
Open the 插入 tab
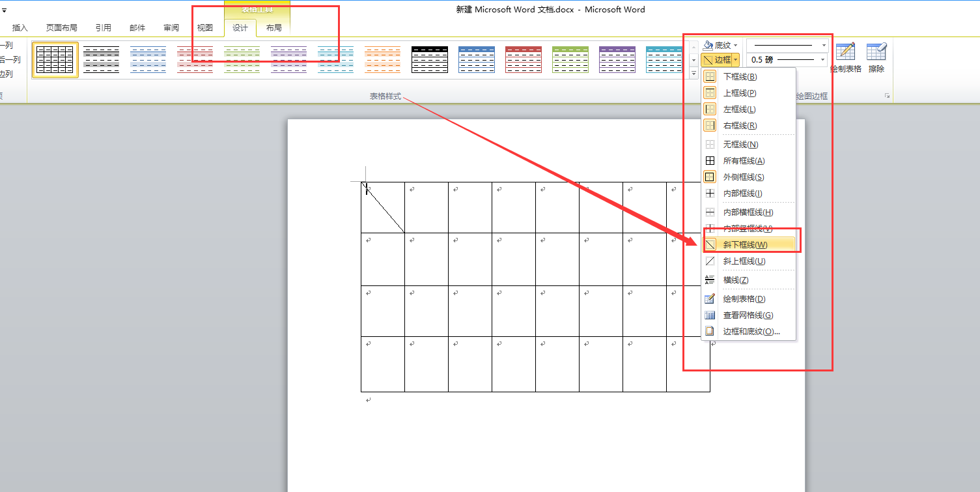[20, 28]
